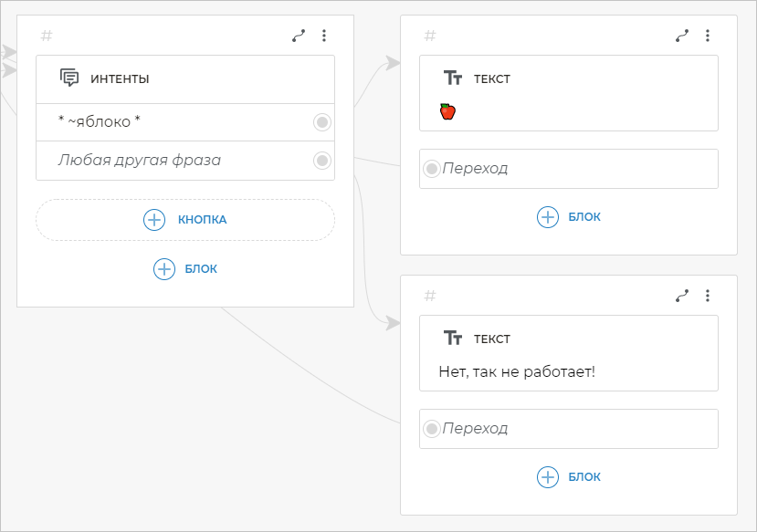Add a БЛОК under the apple text card

(x=569, y=217)
